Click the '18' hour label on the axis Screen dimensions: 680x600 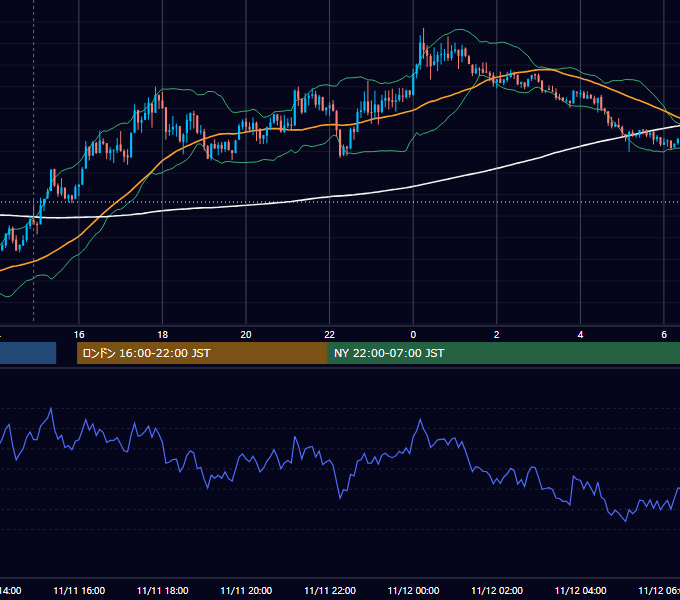point(163,335)
